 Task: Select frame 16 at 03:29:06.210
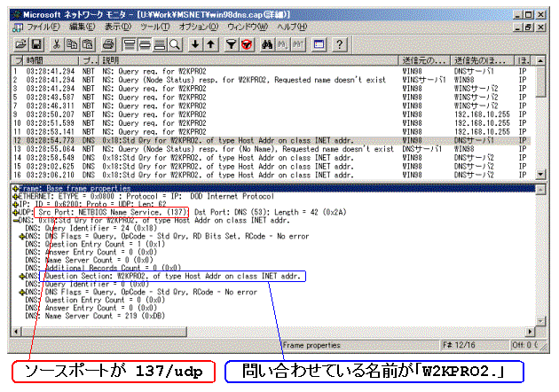272,175
